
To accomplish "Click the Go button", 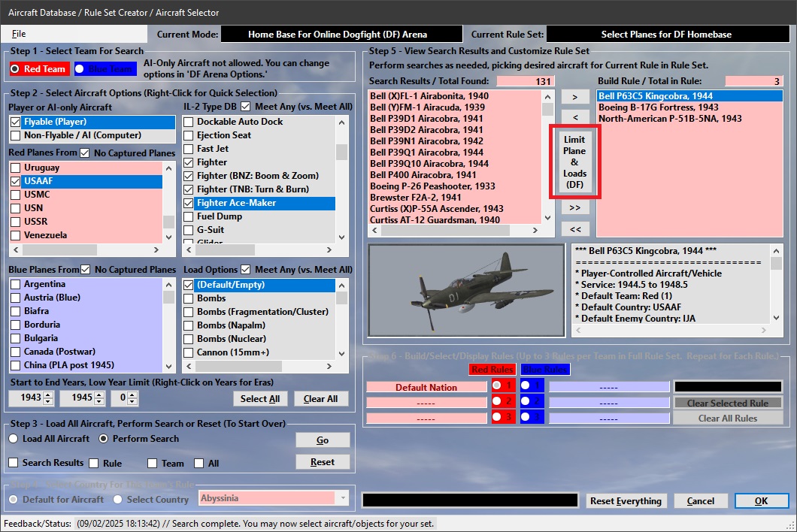I will [323, 440].
